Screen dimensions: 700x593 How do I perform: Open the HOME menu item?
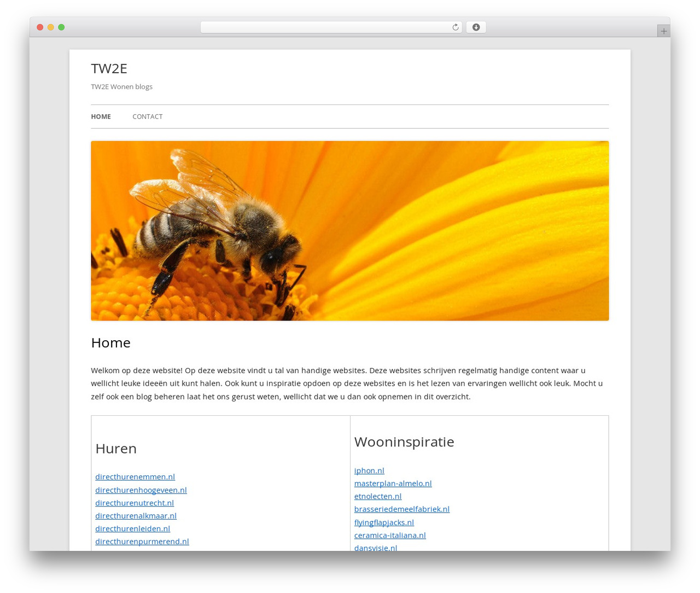pos(101,117)
